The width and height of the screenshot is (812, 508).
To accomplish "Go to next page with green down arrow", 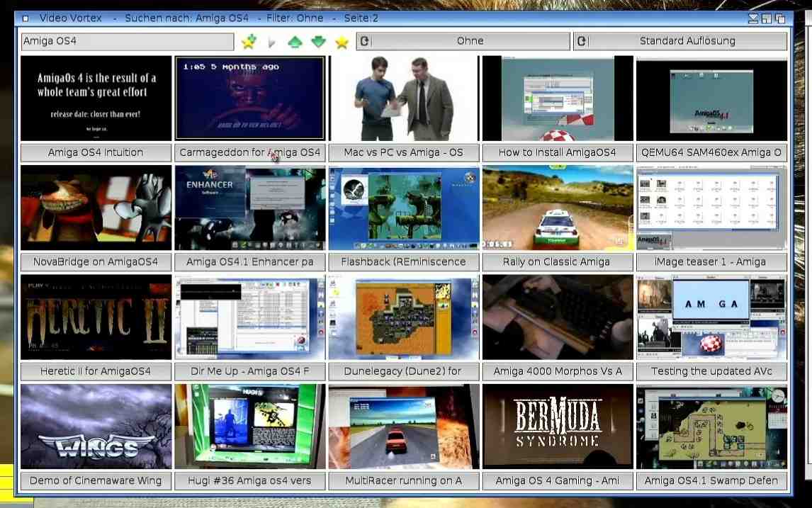I will tap(318, 42).
